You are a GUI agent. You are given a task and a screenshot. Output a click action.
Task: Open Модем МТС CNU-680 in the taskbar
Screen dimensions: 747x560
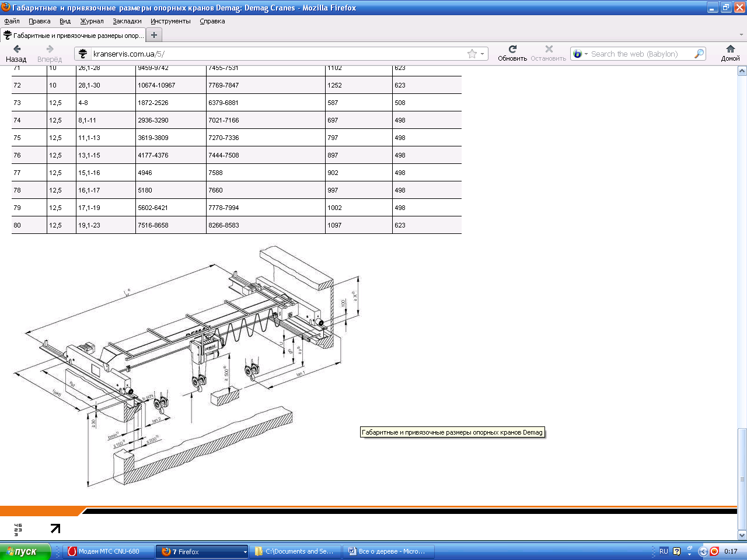(x=109, y=551)
